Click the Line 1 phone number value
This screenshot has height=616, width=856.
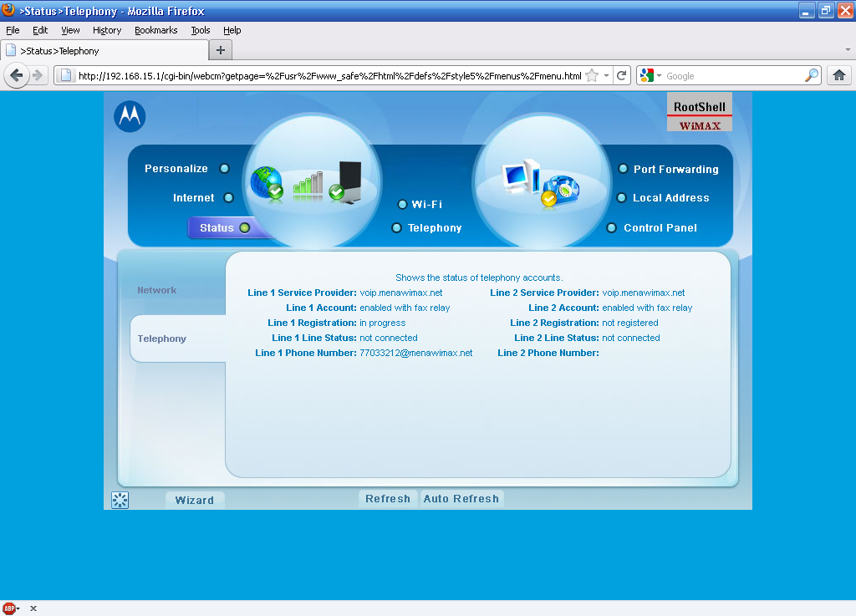[x=416, y=353]
